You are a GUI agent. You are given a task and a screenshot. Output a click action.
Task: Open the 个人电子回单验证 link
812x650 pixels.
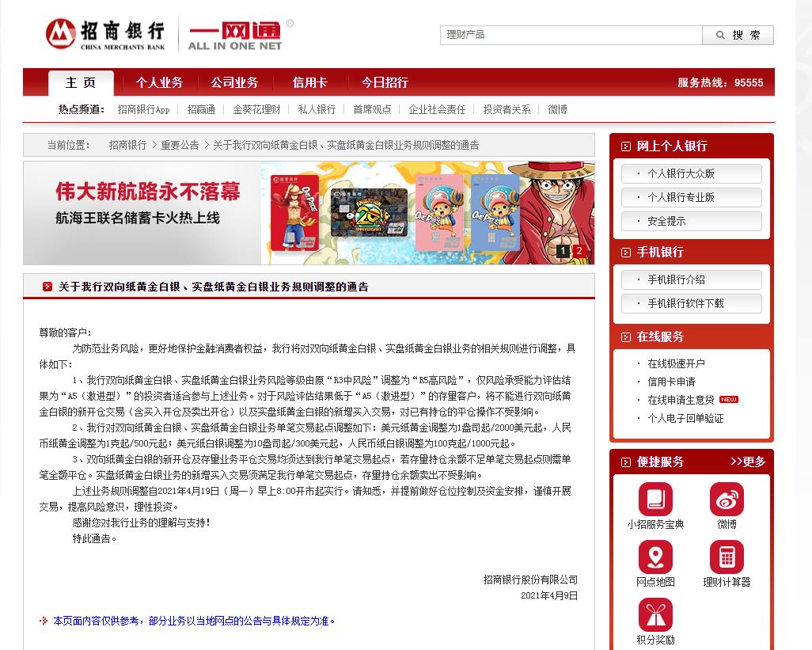point(685,418)
